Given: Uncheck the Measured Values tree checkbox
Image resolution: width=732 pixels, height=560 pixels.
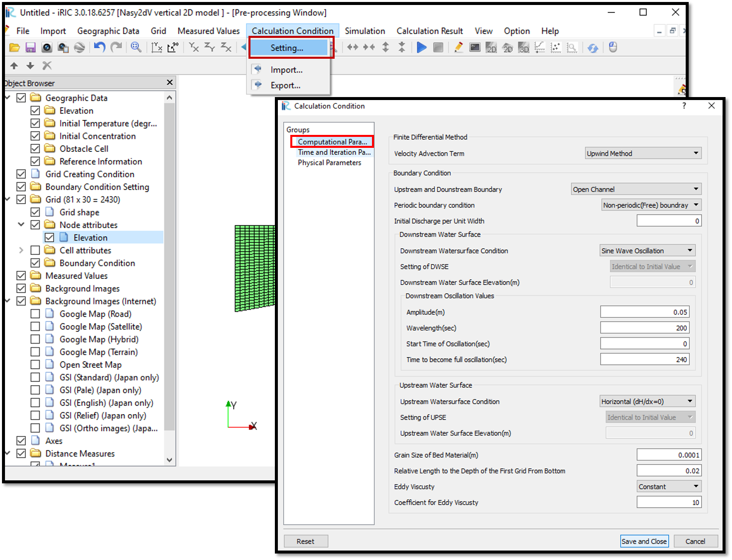Looking at the screenshot, I should tap(21, 276).
